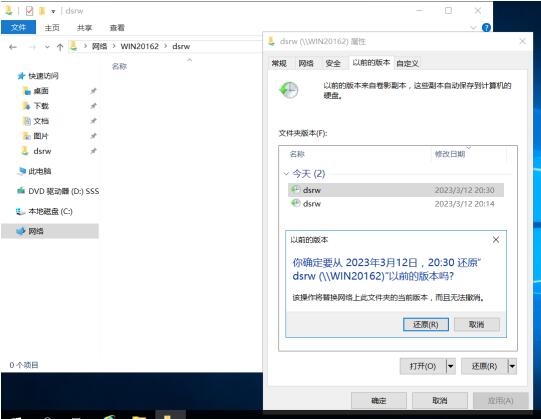The width and height of the screenshot is (541, 419).
Task: Sort versions by the 名称 column header
Action: click(x=297, y=154)
